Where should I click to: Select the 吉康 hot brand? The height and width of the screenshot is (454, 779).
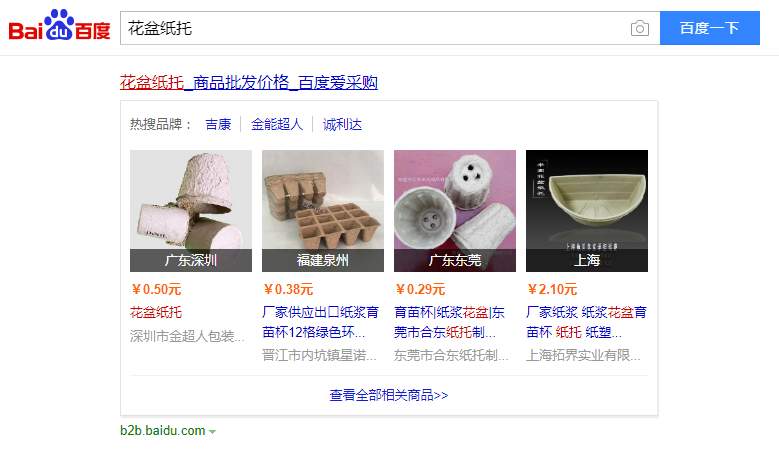point(218,124)
